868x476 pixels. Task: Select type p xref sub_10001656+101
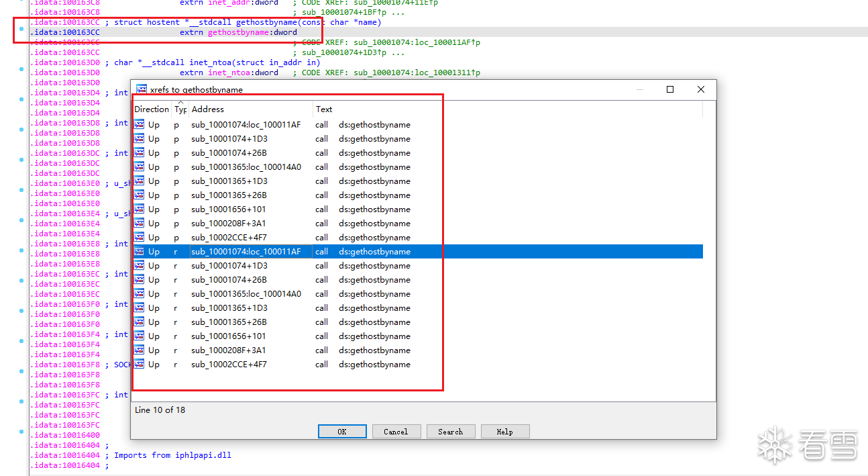[x=229, y=209]
